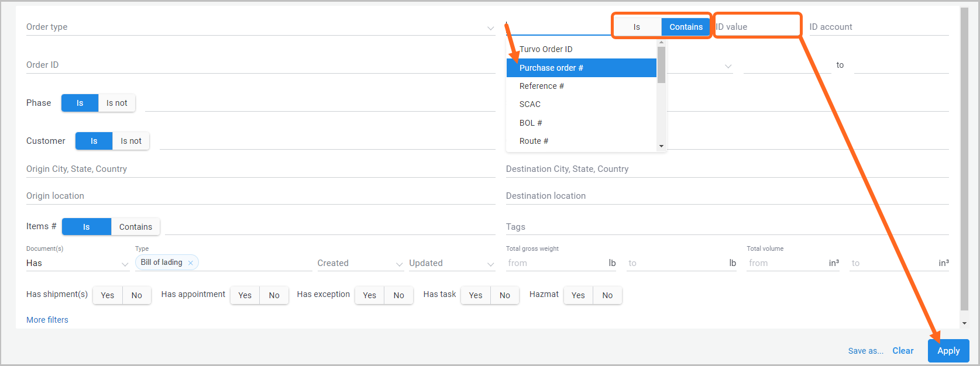Choose Yes for Has task
Image resolution: width=980 pixels, height=366 pixels.
(x=476, y=295)
